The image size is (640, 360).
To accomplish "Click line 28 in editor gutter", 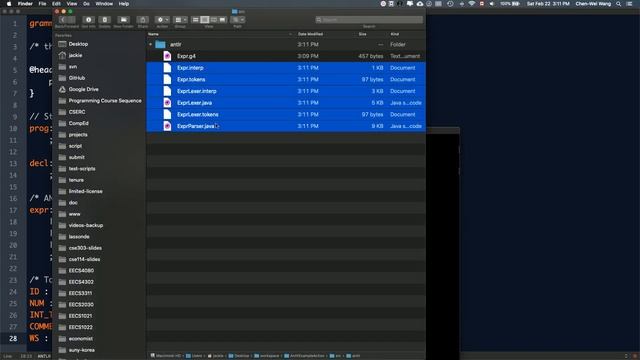I will coord(13,338).
